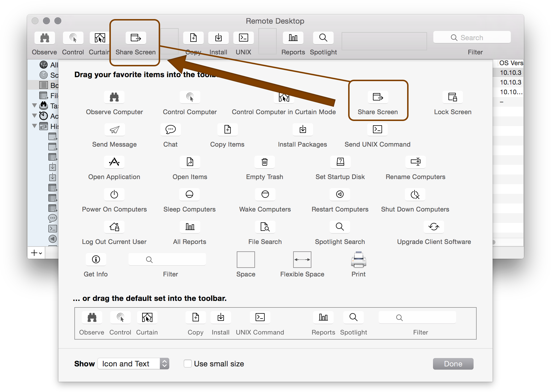Select the Flexible Space item
551x392 pixels.
point(302,260)
